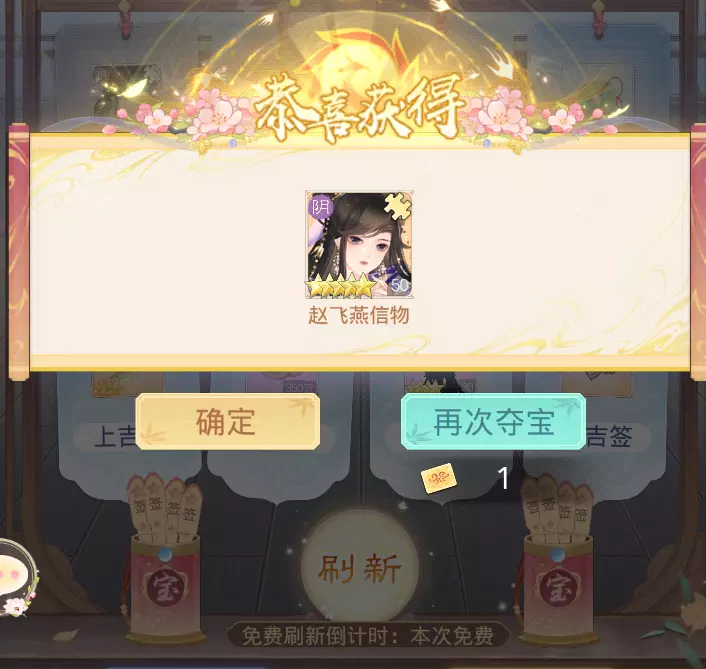Open the 赵飞燕信物 reward card thumbnail
The width and height of the screenshot is (706, 669).
[359, 244]
